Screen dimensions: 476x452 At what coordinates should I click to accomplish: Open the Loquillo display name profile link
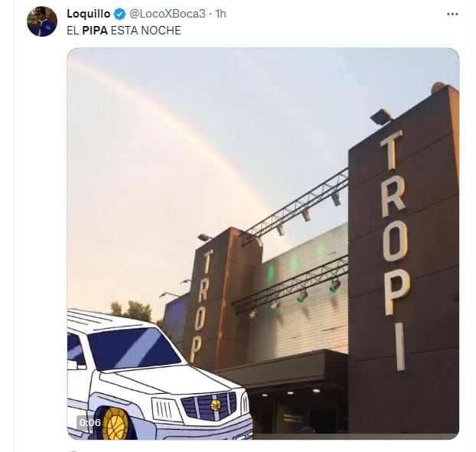click(x=89, y=14)
